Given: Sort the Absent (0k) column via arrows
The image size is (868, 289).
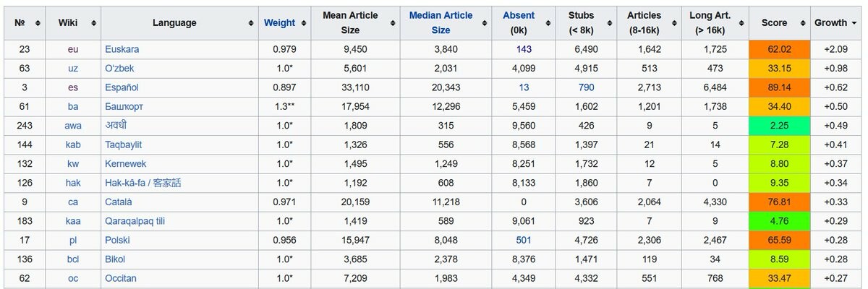Looking at the screenshot, I should point(547,23).
